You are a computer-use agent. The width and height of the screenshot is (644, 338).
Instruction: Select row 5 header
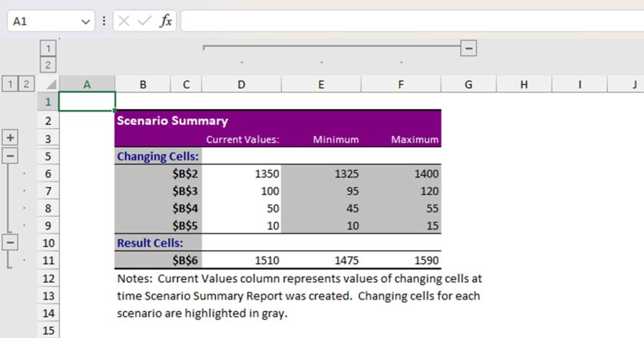pyautogui.click(x=48, y=156)
